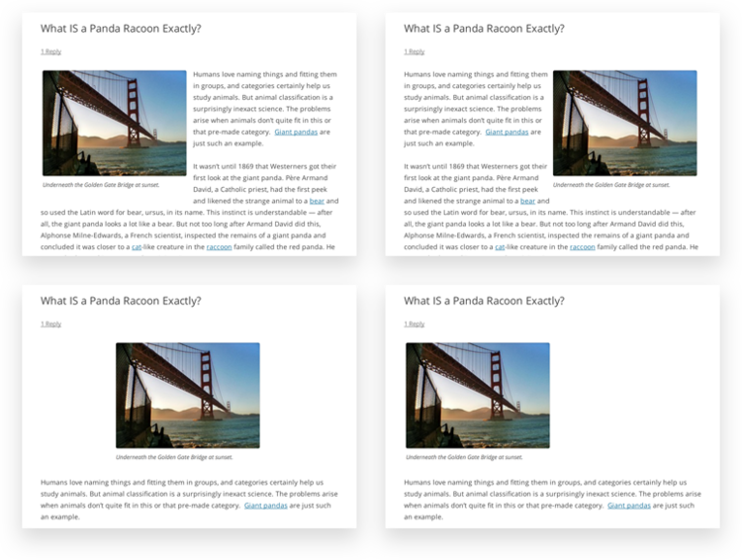Open 'cat' link in left-aligned image panel
The image size is (742, 560).
(137, 247)
